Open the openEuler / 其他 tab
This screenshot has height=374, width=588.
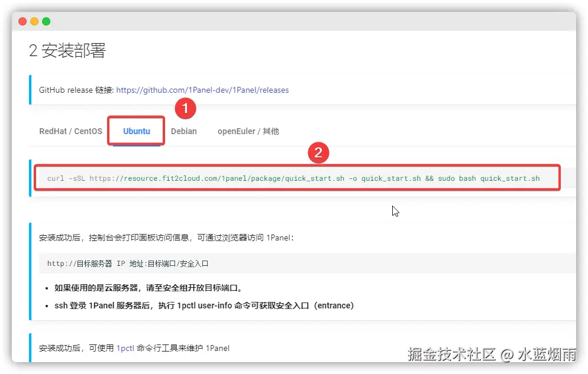[x=248, y=131]
